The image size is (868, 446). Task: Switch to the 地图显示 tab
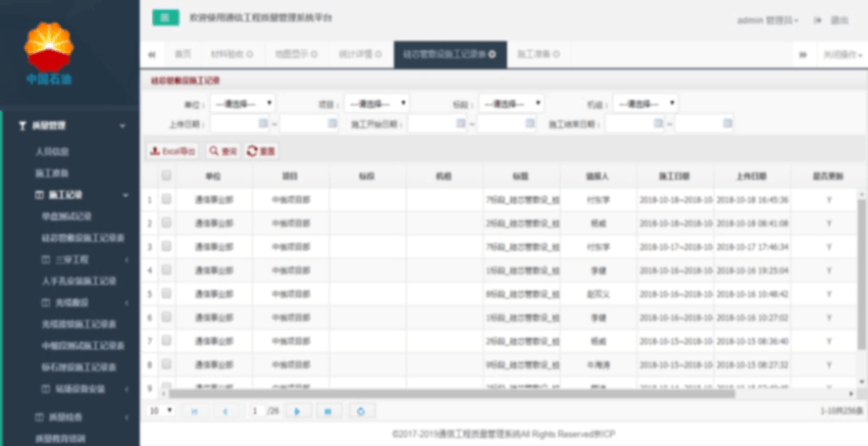pos(291,54)
